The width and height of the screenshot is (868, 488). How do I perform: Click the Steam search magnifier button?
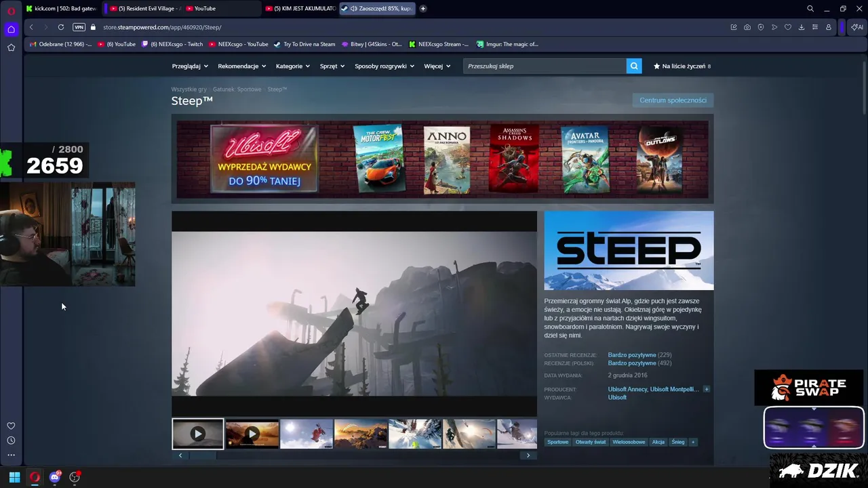(x=634, y=66)
